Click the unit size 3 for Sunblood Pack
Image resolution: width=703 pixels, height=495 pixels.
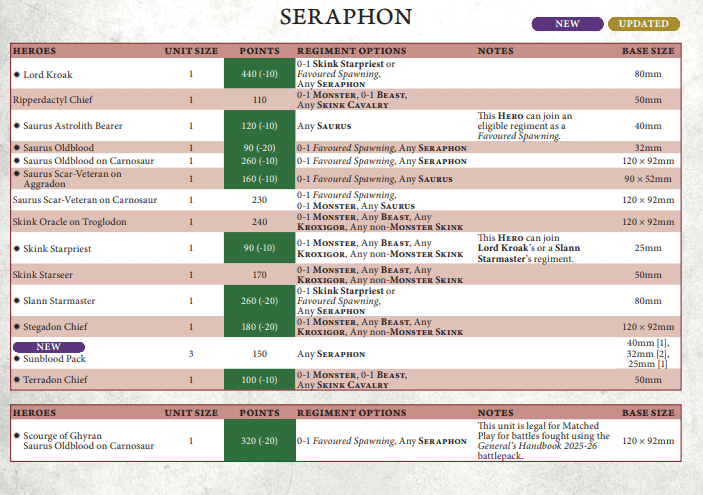point(191,354)
